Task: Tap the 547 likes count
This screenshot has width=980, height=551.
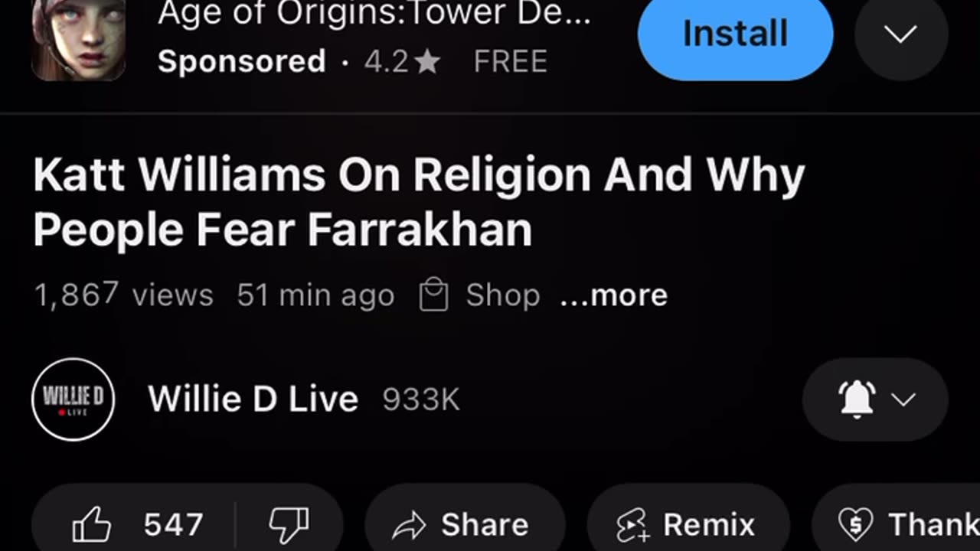Action: (x=174, y=525)
